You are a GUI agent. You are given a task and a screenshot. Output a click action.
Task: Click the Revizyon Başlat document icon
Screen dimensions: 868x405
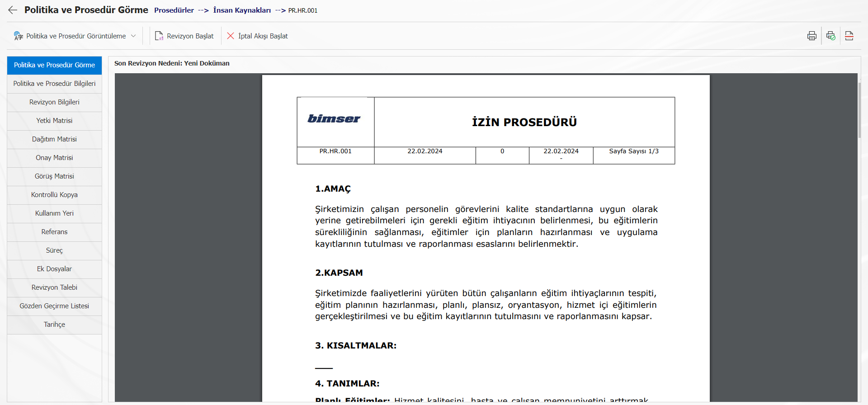point(159,36)
